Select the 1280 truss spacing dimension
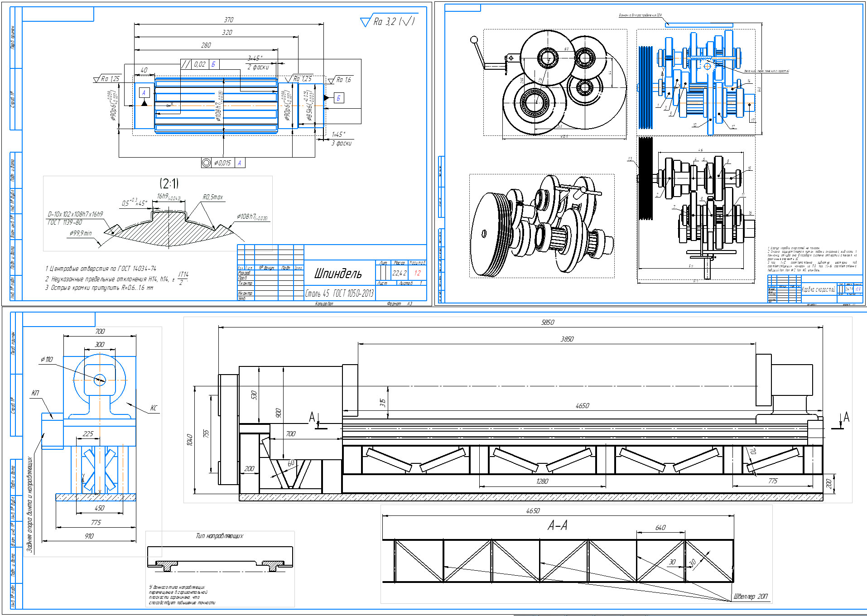Image resolution: width=867 pixels, height=616 pixels. coord(542,481)
